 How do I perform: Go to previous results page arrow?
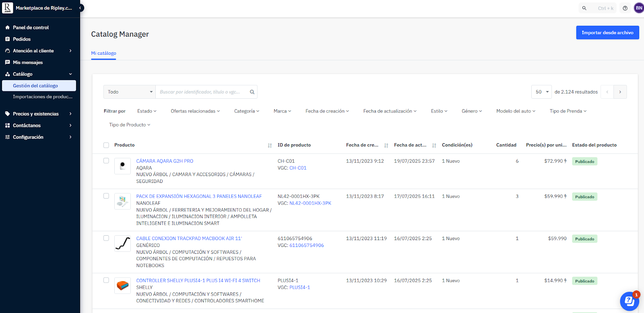[607, 92]
